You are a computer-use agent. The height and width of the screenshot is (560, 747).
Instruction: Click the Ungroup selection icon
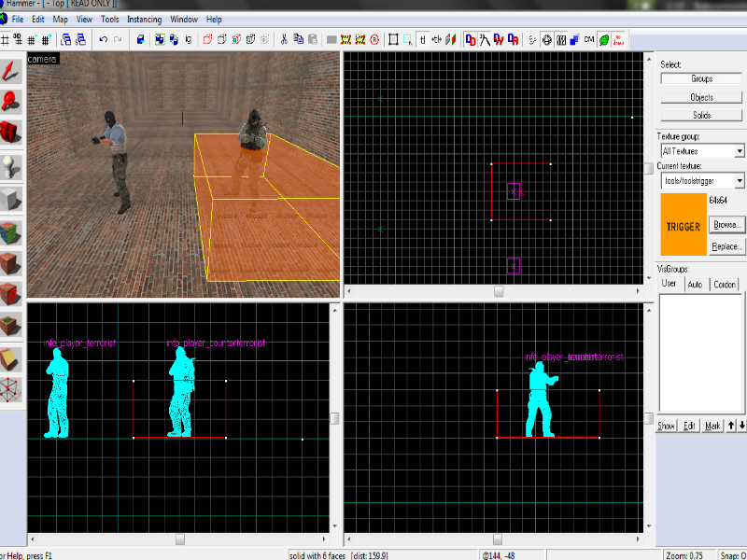(x=174, y=39)
